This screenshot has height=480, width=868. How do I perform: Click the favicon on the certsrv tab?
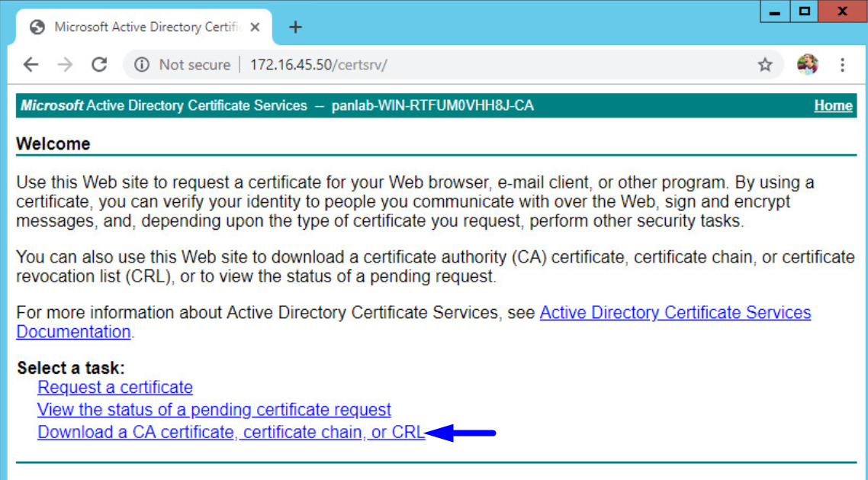pyautogui.click(x=37, y=26)
